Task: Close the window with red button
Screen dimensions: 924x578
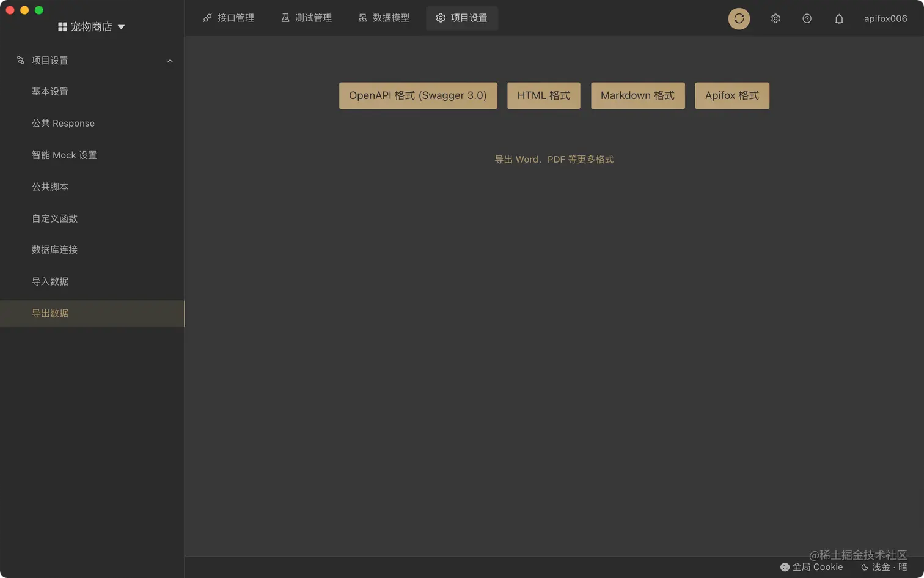Action: 10,10
